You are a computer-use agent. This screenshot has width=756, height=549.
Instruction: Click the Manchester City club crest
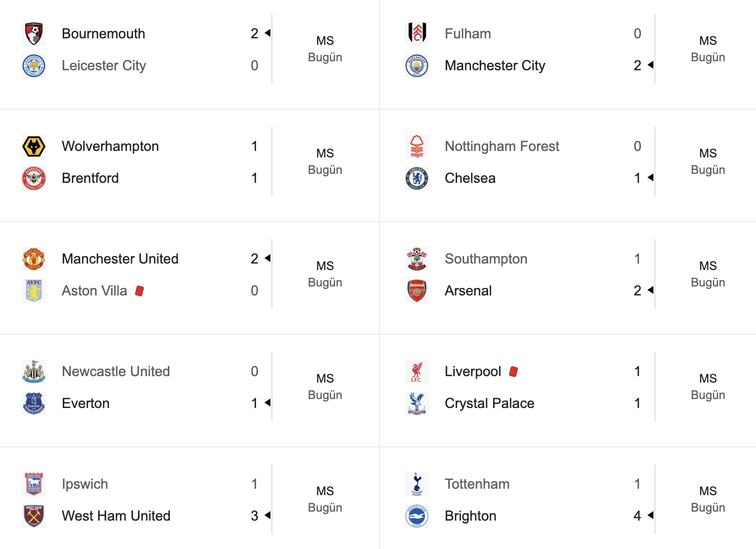[x=417, y=66]
